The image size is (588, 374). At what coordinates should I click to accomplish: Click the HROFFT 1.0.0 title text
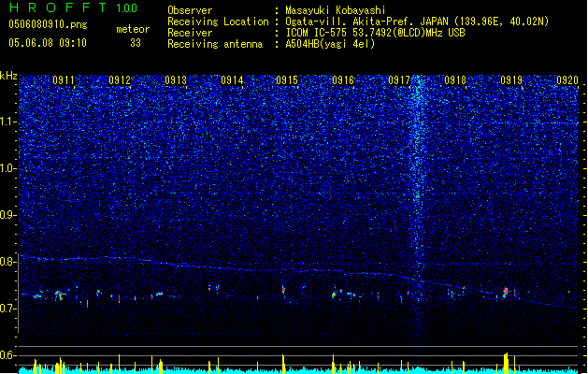tap(73, 7)
